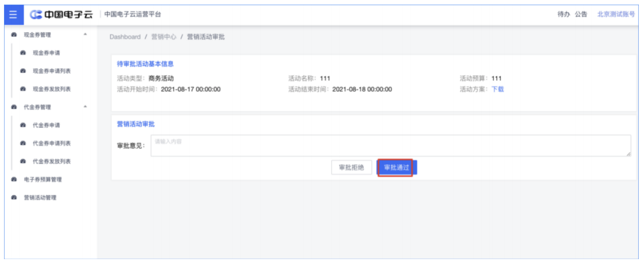Open 代金券发放列表 in the sidebar
The width and height of the screenshot is (644, 266).
pos(50,161)
